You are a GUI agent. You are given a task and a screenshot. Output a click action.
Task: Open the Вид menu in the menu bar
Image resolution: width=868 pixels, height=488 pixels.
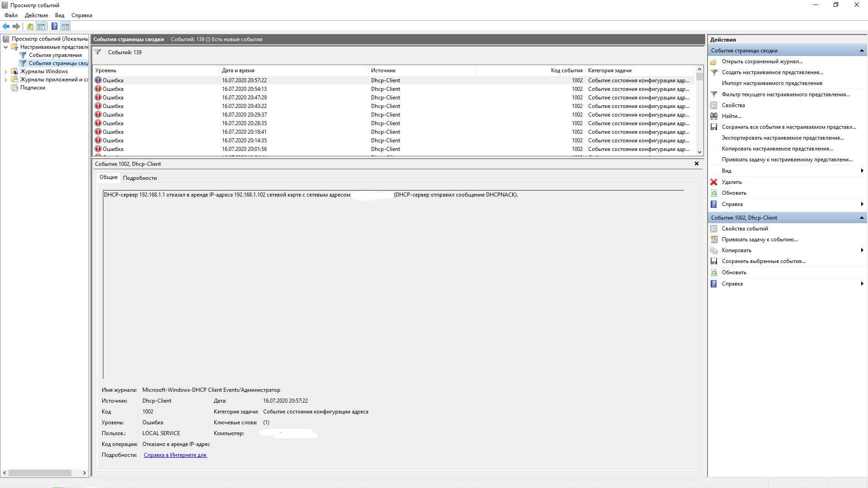[60, 15]
